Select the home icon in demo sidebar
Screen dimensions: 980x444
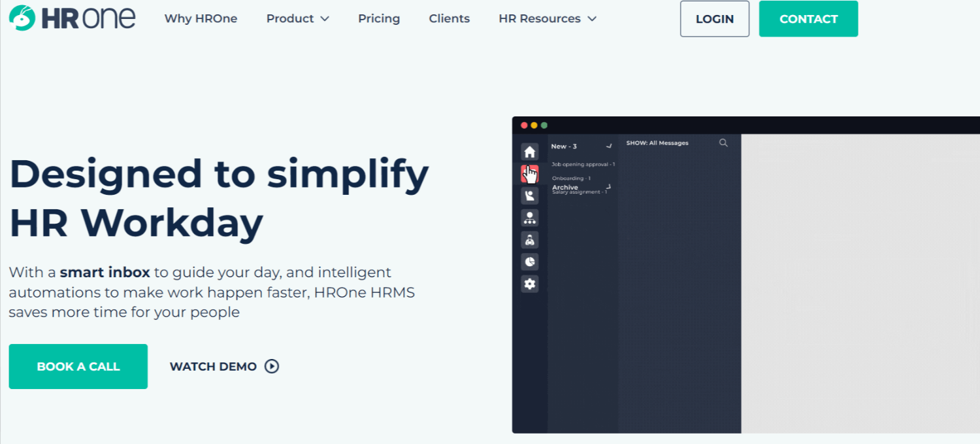[530, 152]
